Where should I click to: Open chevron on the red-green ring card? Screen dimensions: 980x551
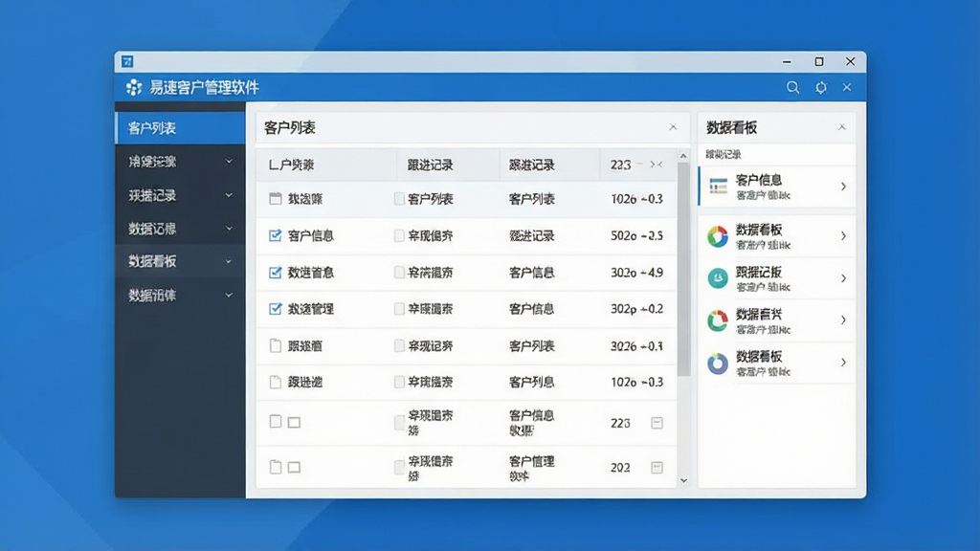pyautogui.click(x=843, y=320)
